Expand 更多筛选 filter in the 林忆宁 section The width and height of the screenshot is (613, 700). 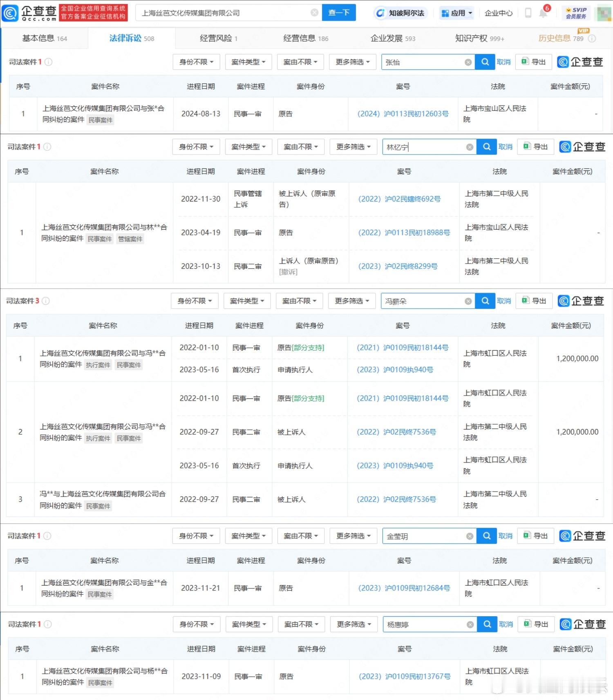tap(353, 147)
